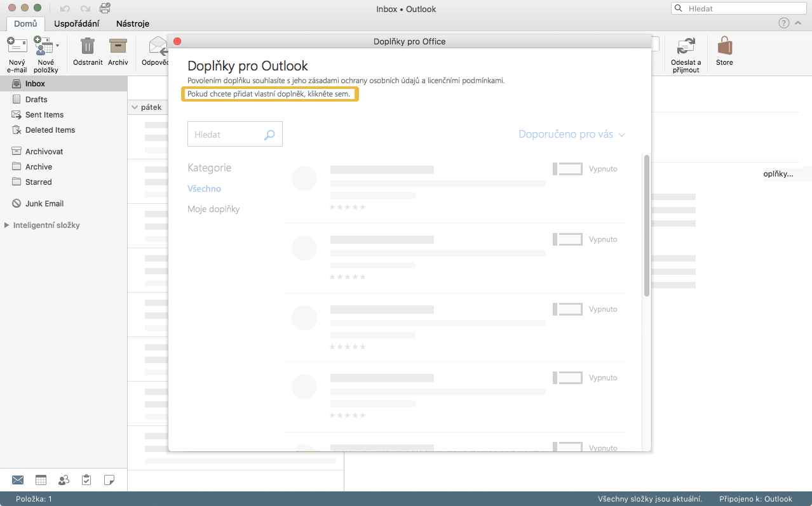
Task: Switch to the Domů tab
Action: (x=25, y=23)
